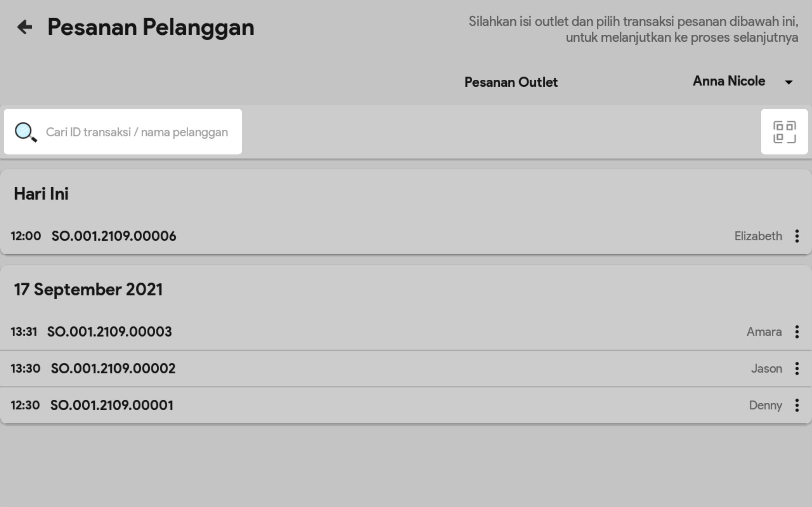
Task: Expand the outlet dropdown arrow
Action: (789, 82)
